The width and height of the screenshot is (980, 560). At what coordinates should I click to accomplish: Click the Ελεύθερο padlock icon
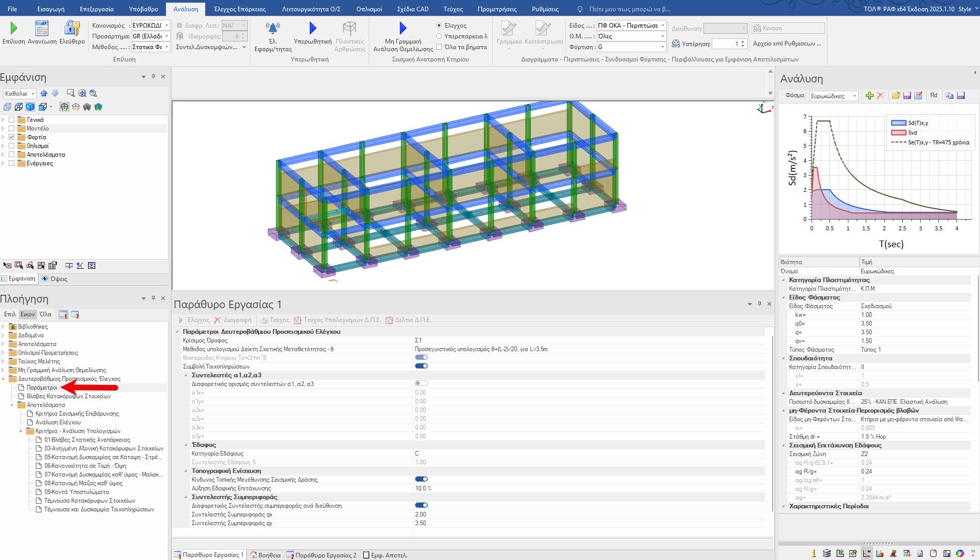(x=72, y=28)
